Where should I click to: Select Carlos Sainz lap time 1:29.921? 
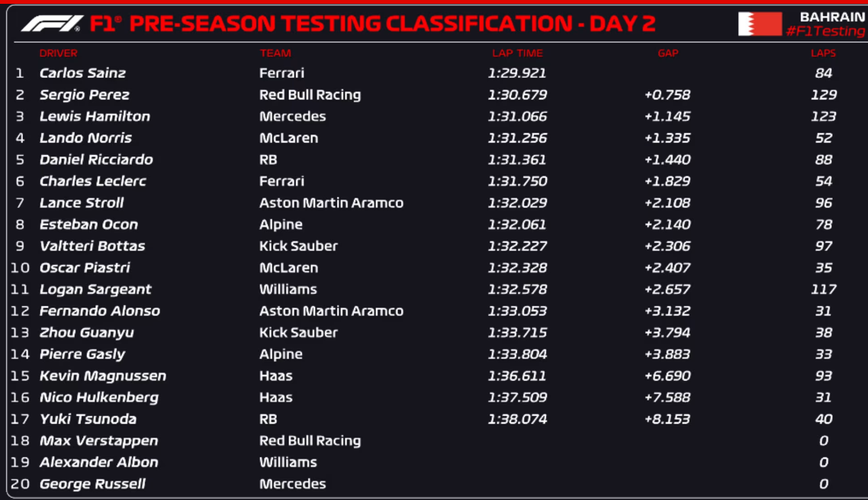(x=516, y=73)
